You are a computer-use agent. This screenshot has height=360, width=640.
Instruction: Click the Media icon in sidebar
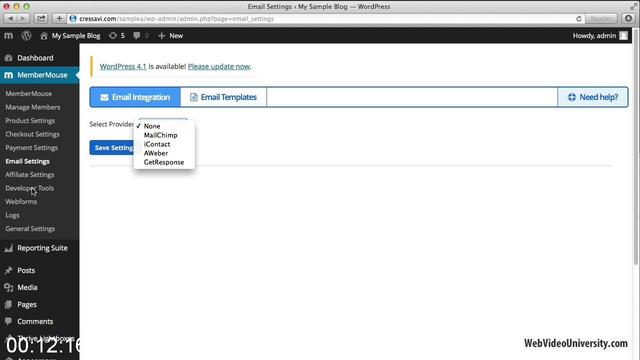[x=8, y=287]
